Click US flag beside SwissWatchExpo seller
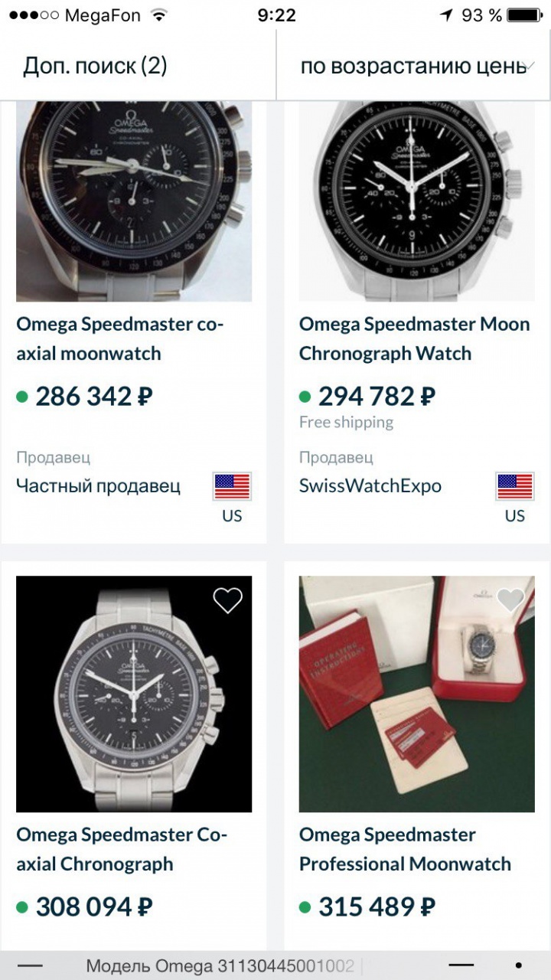The width and height of the screenshot is (551, 980). (515, 486)
